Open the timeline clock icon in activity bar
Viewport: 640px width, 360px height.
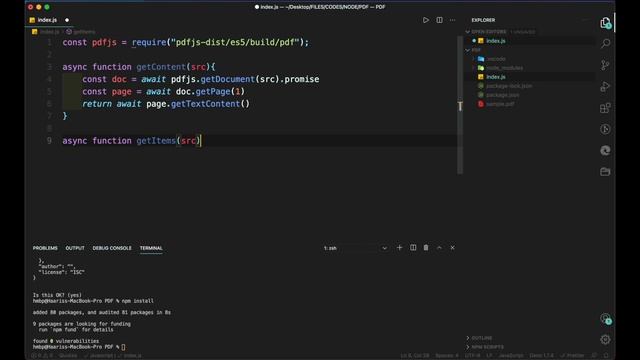[x=605, y=129]
